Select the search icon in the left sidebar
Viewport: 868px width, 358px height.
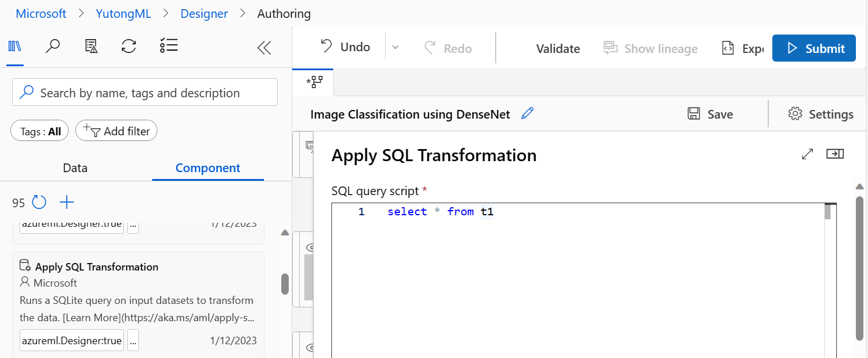52,46
